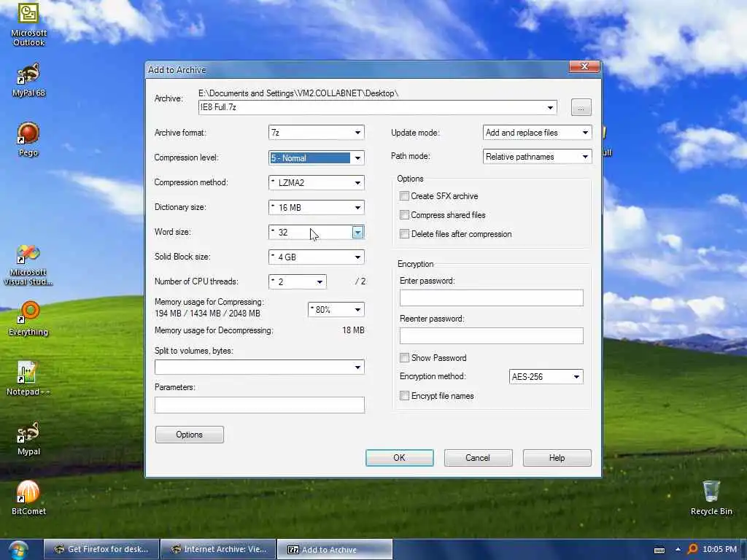Confirm with the OK button

coord(399,458)
